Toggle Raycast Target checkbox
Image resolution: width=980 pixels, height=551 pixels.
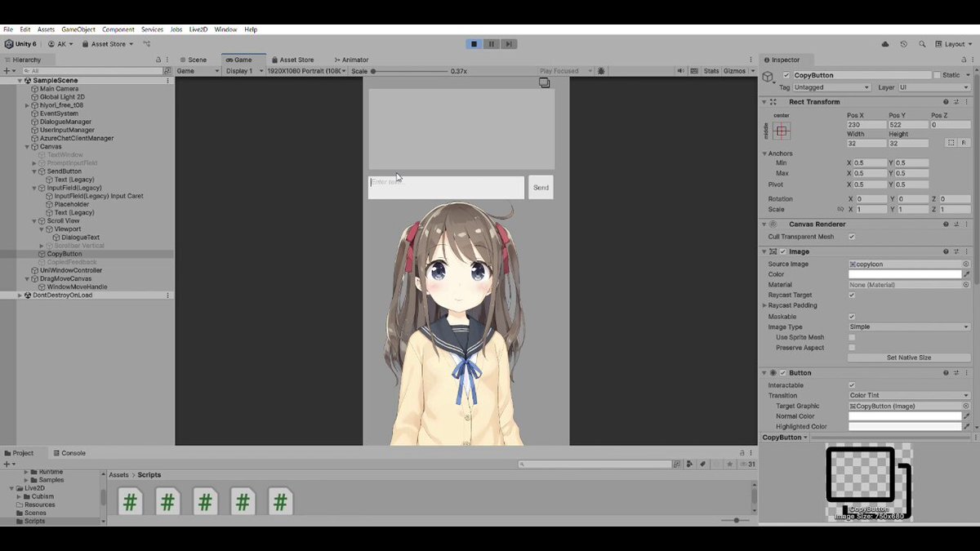(x=852, y=295)
